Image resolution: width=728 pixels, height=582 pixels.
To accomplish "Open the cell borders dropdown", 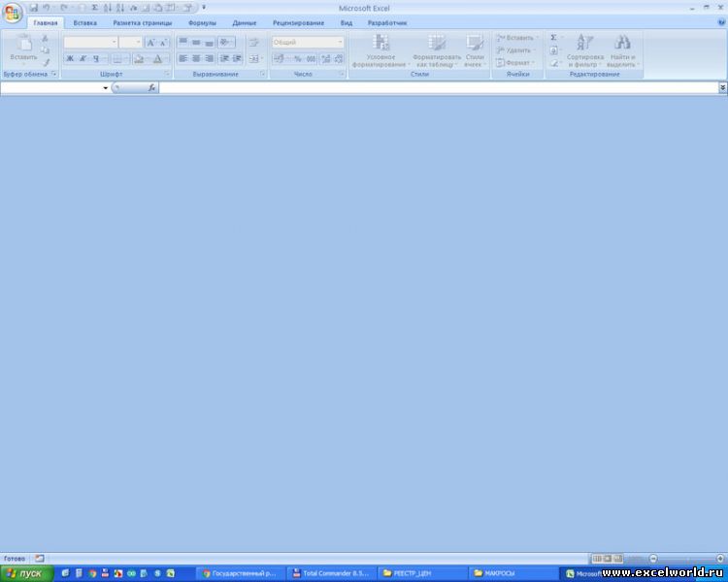I will 119,58.
